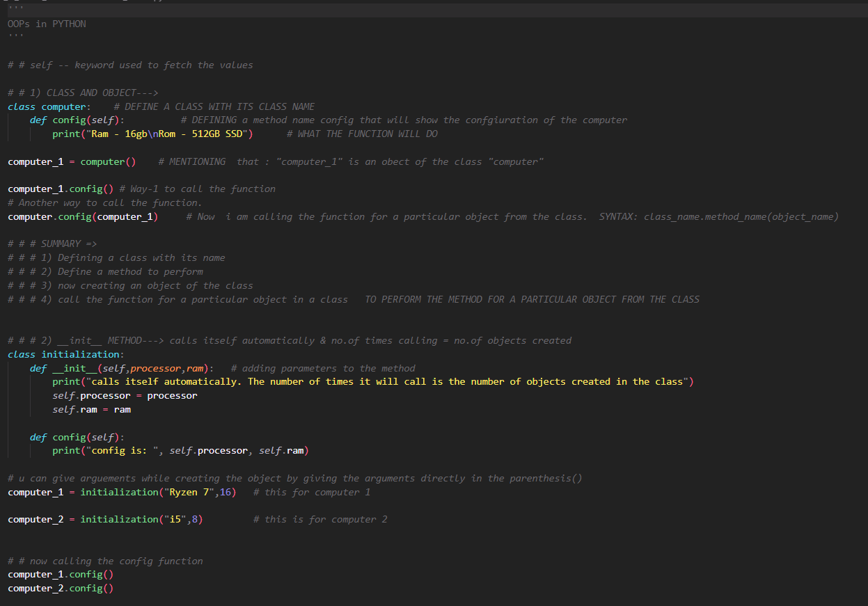This screenshot has height=606, width=868.
Task: Click the now calling the config function comment
Action: coord(104,561)
